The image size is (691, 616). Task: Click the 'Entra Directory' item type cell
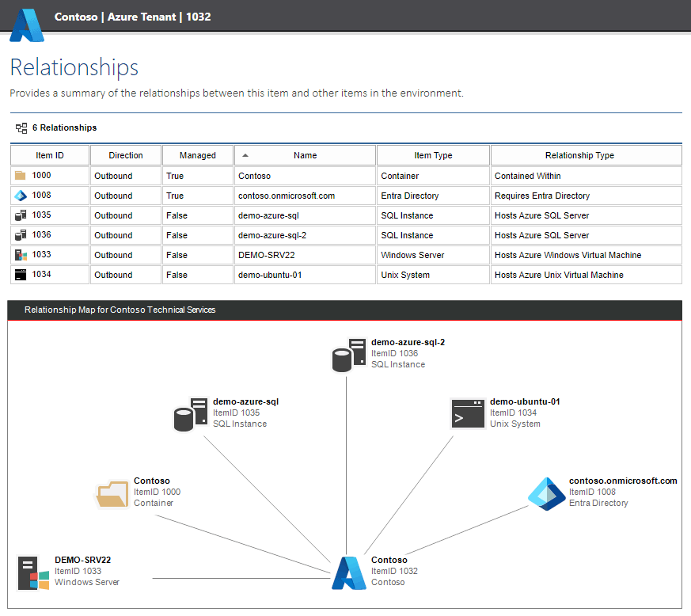pos(433,196)
